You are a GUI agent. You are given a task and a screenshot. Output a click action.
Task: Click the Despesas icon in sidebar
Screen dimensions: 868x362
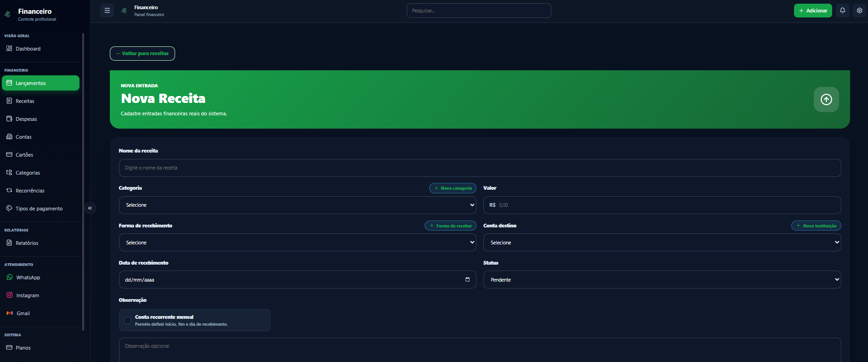[x=9, y=119]
